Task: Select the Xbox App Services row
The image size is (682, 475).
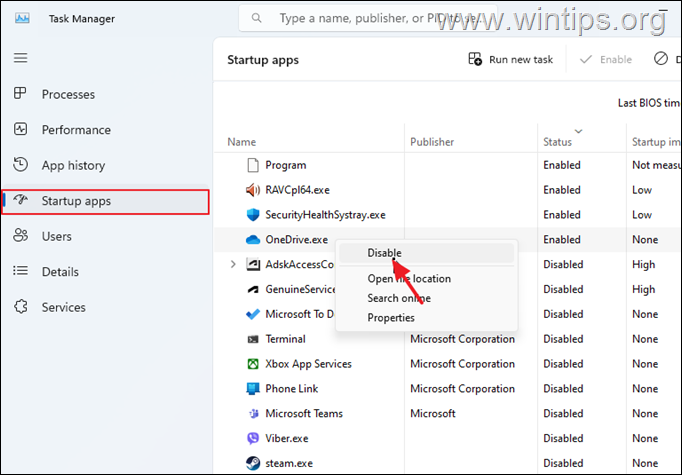Action: 447,364
